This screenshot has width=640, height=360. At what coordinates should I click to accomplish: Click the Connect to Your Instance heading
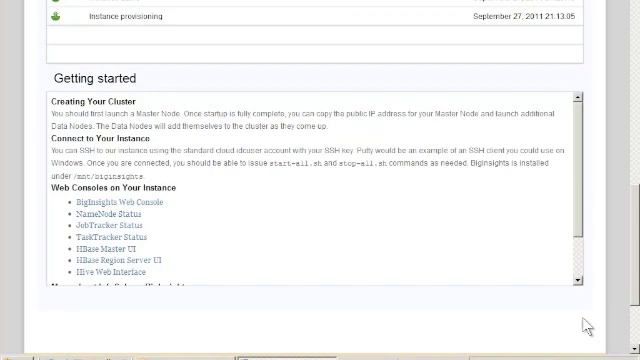pyautogui.click(x=100, y=138)
